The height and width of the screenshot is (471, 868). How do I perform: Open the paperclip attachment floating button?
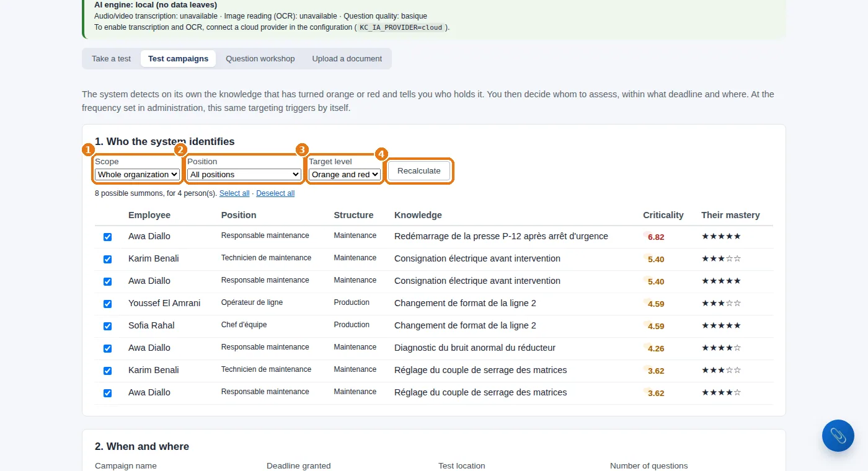tap(838, 435)
